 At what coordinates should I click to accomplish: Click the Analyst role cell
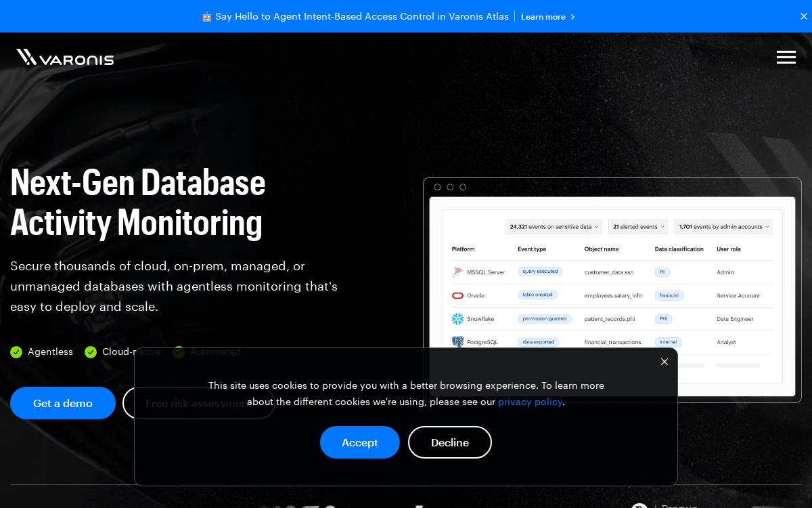click(726, 342)
